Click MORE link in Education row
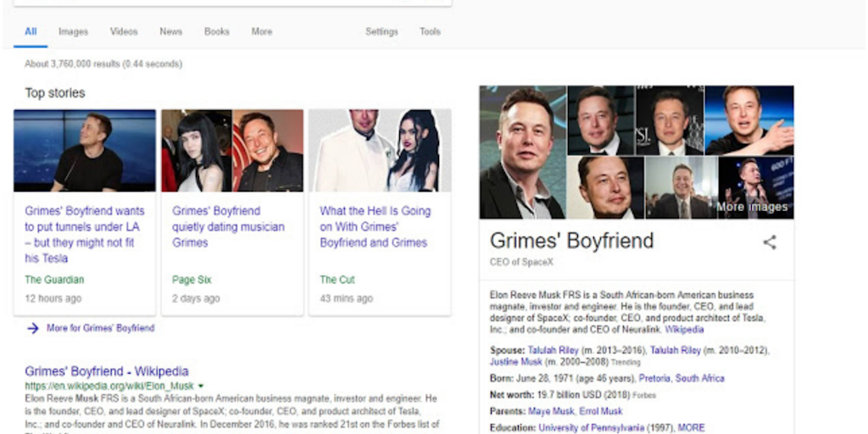 click(x=692, y=428)
